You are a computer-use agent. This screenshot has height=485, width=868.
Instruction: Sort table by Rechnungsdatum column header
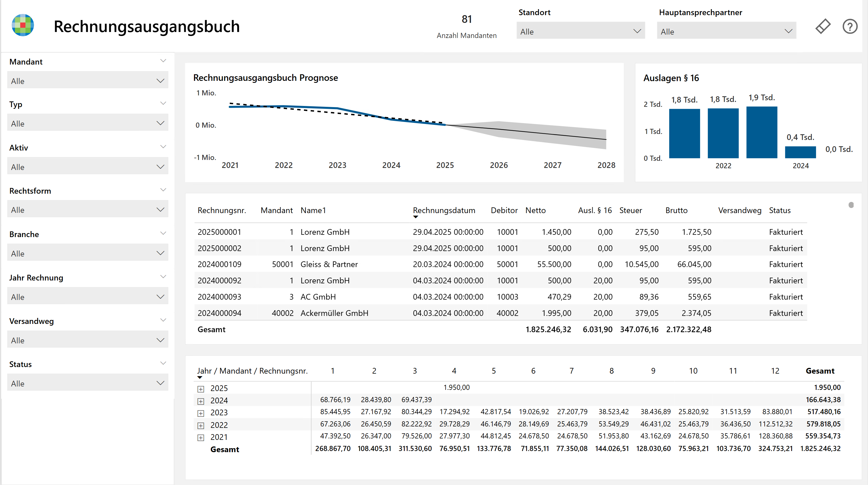(x=444, y=210)
